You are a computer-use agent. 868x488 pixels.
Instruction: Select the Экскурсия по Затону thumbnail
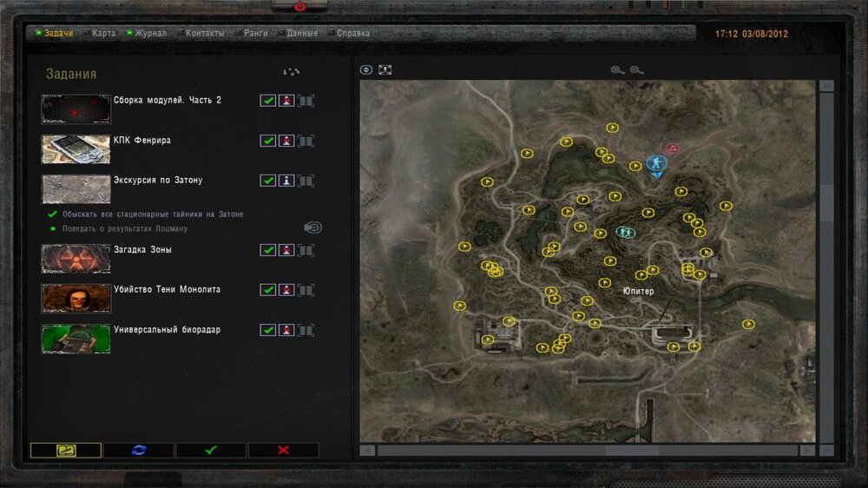76,189
